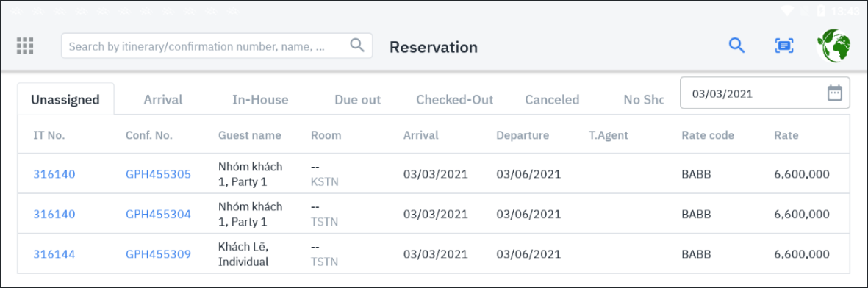
Task: Show the Checked-Out tab
Action: (x=454, y=100)
